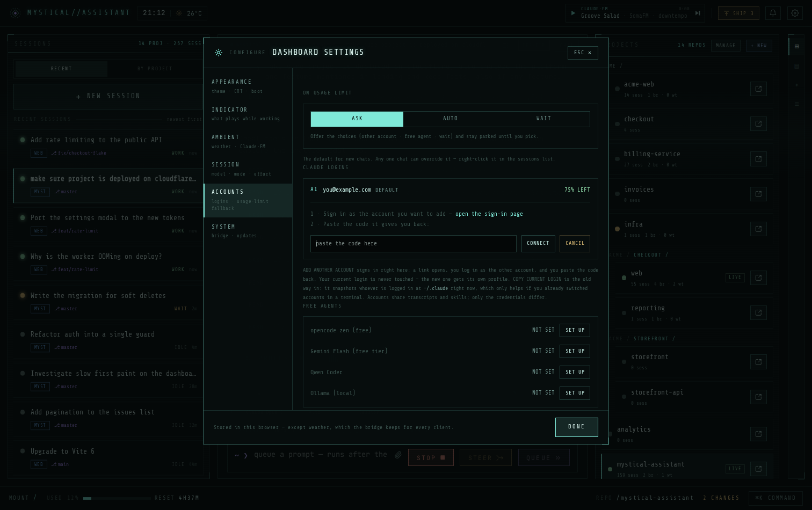This screenshot has width=812, height=510.
Task: Click the STEER button in prompt bar
Action: 485,458
